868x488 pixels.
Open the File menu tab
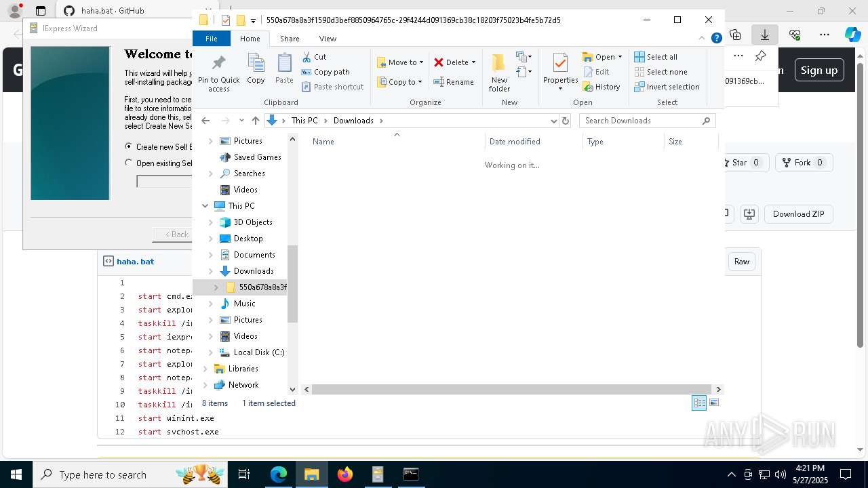click(212, 39)
